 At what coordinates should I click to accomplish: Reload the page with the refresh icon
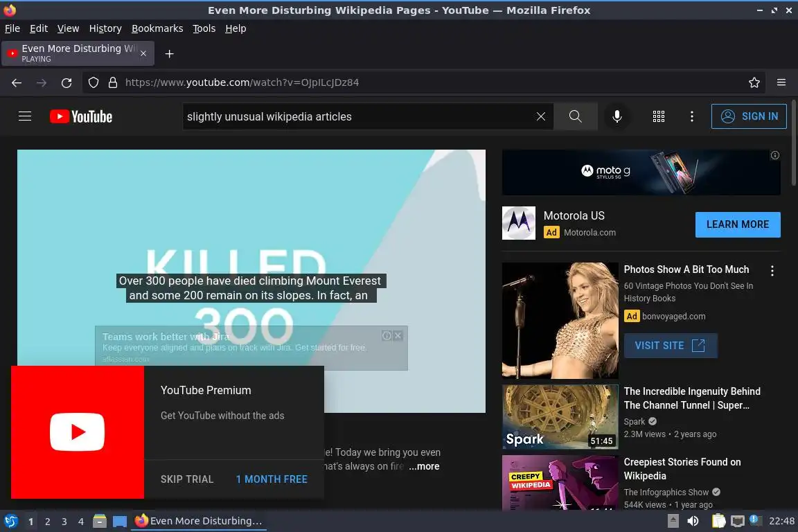click(66, 82)
